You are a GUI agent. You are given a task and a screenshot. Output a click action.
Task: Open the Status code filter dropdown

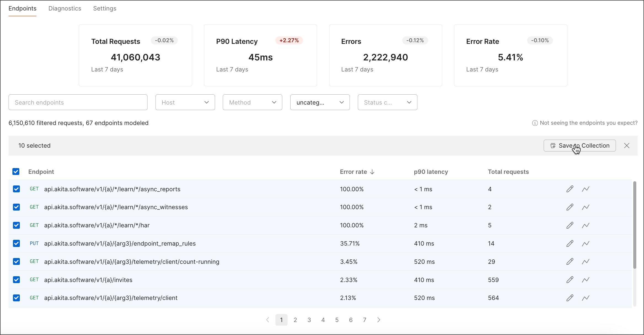[387, 102]
